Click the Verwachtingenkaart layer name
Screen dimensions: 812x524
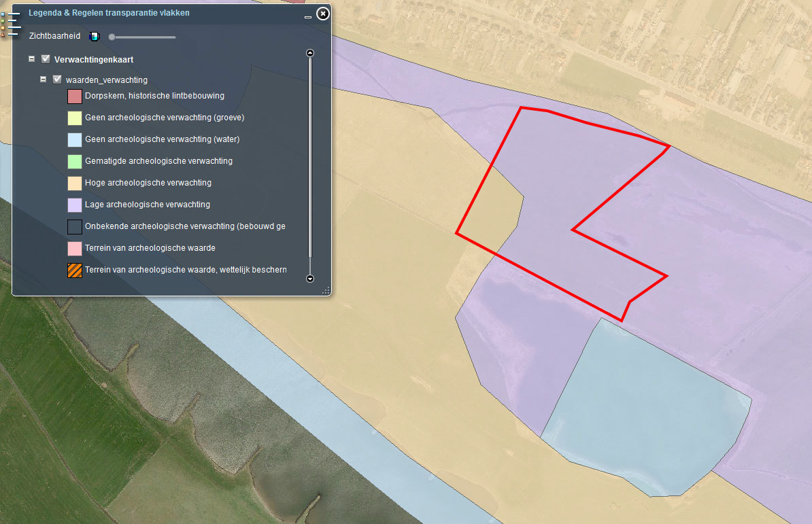click(x=94, y=60)
